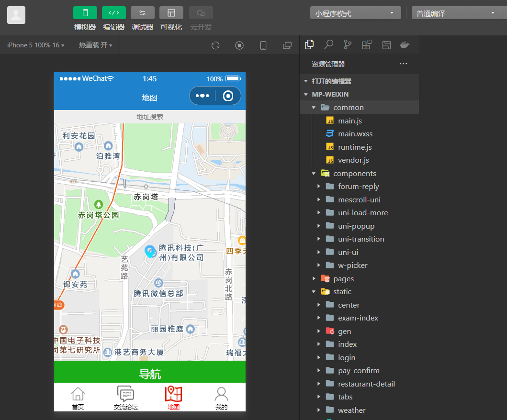Open the 小程序模式 mode dropdown
This screenshot has width=507, height=420.
pyautogui.click(x=355, y=13)
